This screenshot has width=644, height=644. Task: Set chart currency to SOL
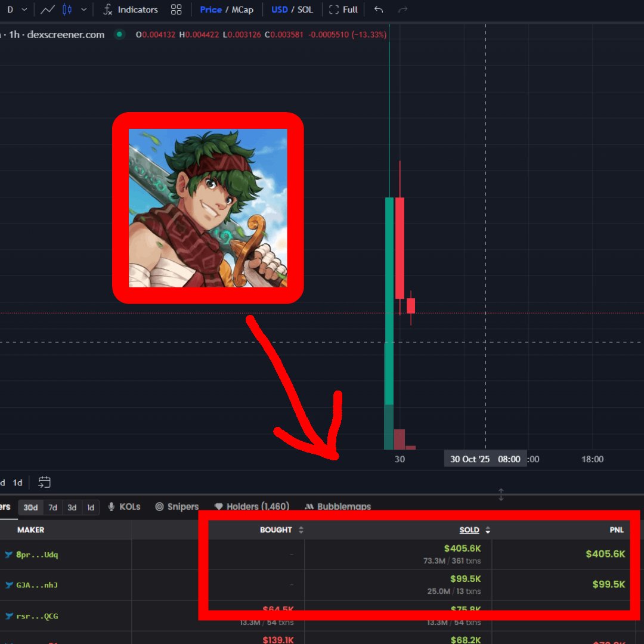click(305, 10)
